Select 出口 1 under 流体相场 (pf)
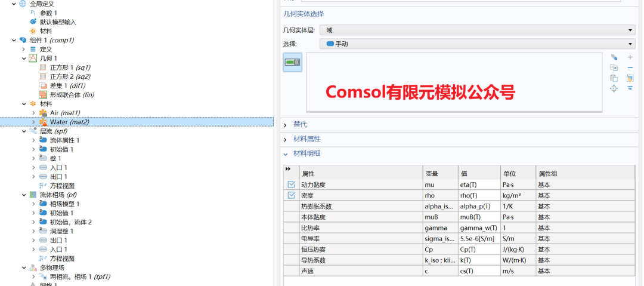Viewport: 644px width, 286px height. [x=58, y=240]
